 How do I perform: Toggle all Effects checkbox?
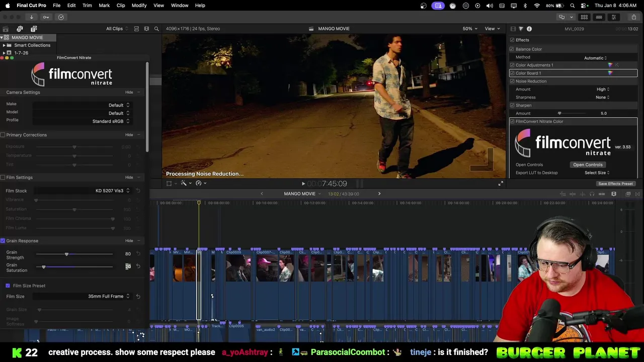512,40
